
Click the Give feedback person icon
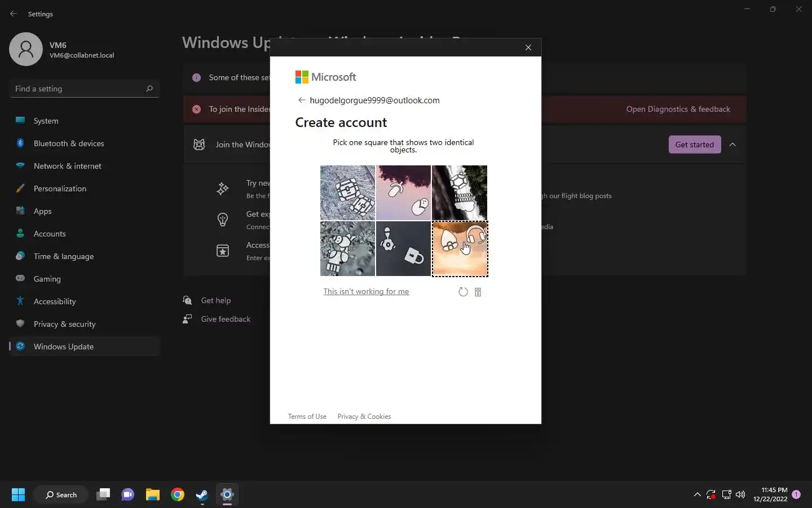(187, 319)
